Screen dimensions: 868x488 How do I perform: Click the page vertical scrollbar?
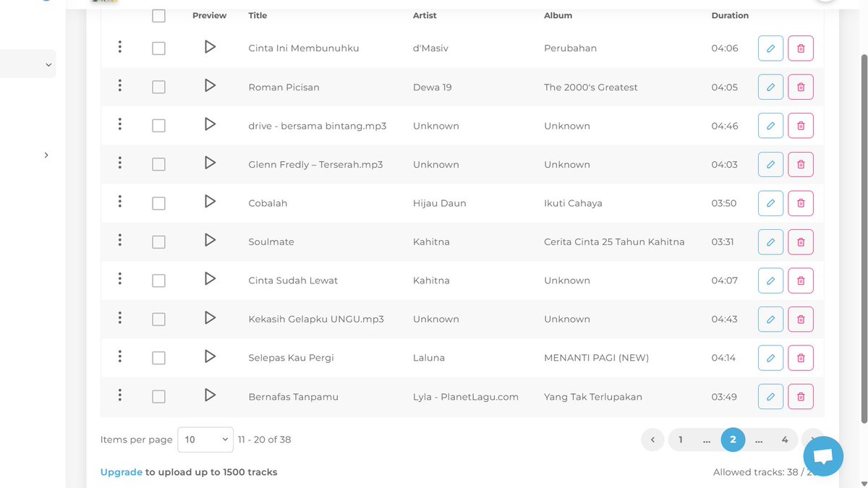(x=864, y=239)
